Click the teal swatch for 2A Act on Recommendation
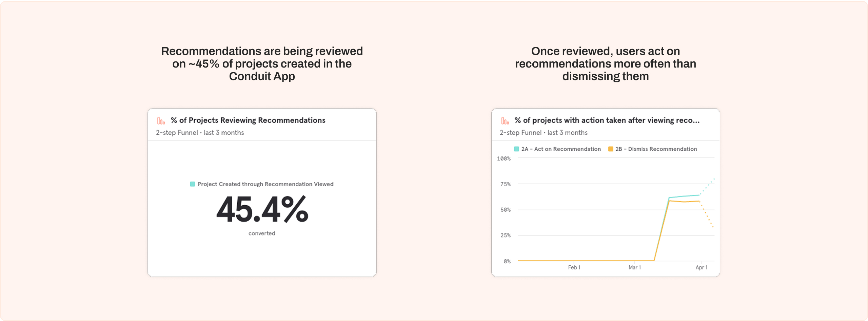Screen dimensions: 868x321 tap(516, 149)
